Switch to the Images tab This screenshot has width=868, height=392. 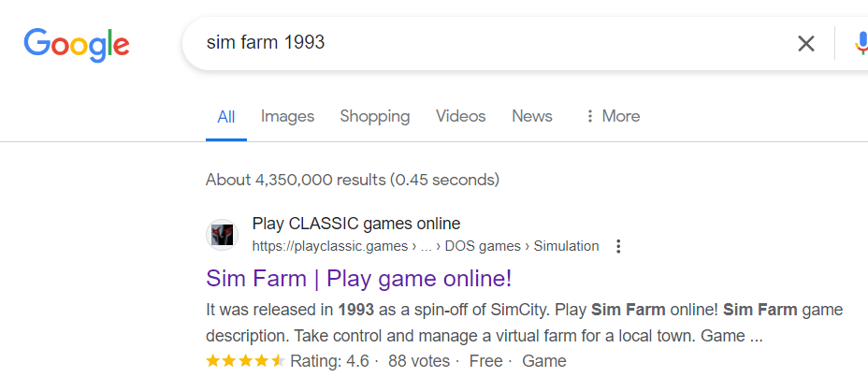pos(287,117)
